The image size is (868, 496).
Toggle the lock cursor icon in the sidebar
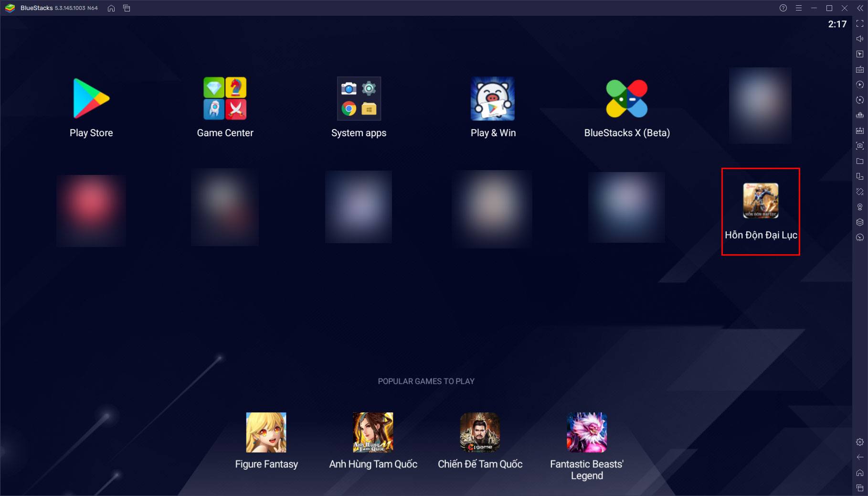[860, 54]
